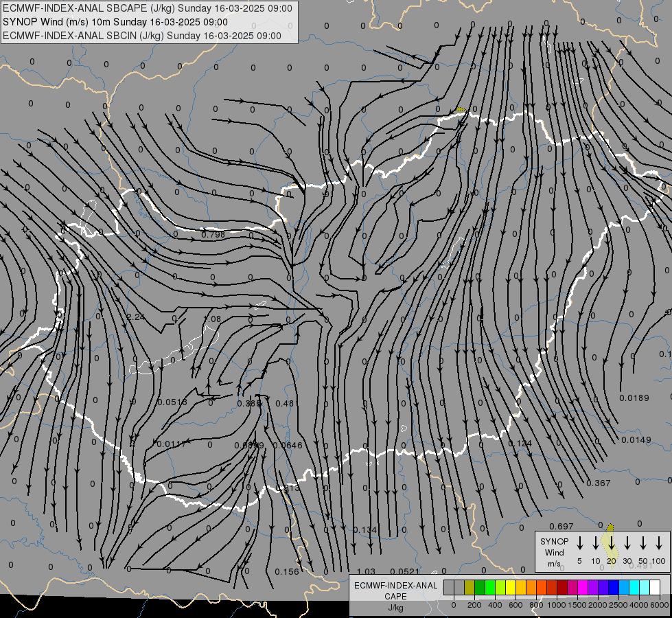Select the olive CAPE legend swatch
This screenshot has width=672, height=618.
tap(470, 587)
